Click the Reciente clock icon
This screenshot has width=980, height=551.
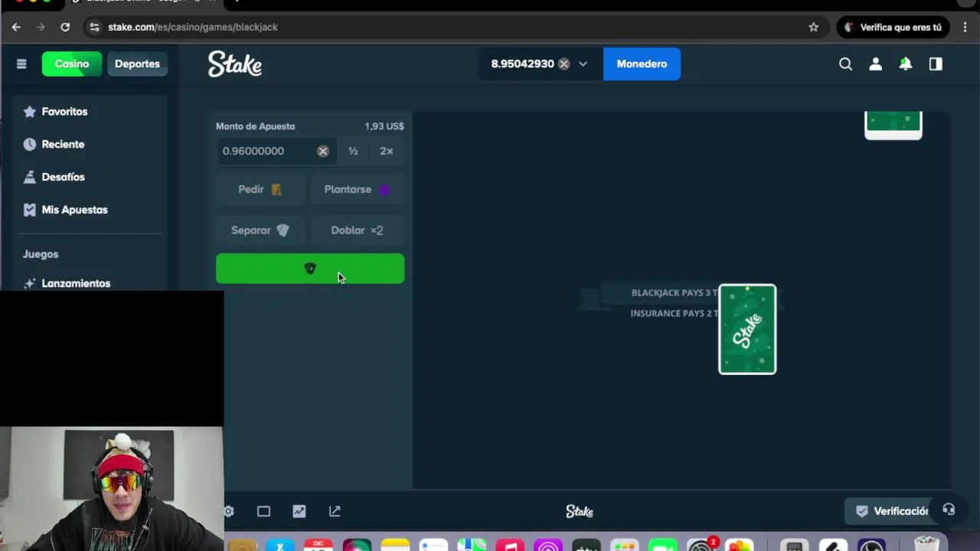[30, 145]
